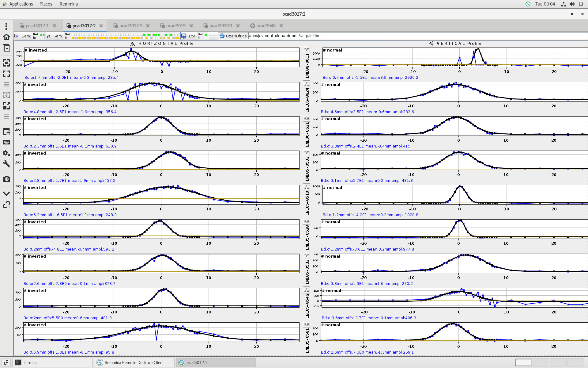
Task: Switch to the pcad3020:1 tab
Action: tap(221, 26)
